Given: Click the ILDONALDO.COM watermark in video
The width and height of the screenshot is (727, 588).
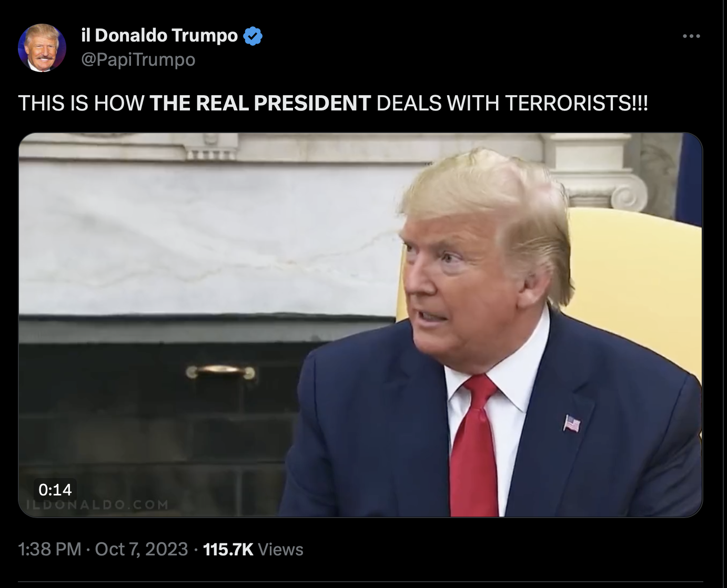Looking at the screenshot, I should [x=95, y=505].
